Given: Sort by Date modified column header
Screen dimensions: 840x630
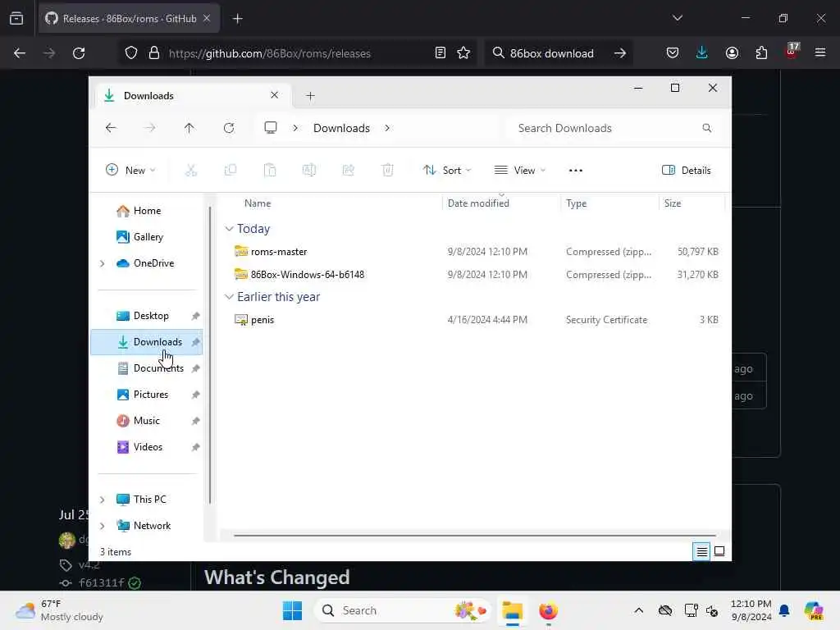Looking at the screenshot, I should tap(478, 203).
